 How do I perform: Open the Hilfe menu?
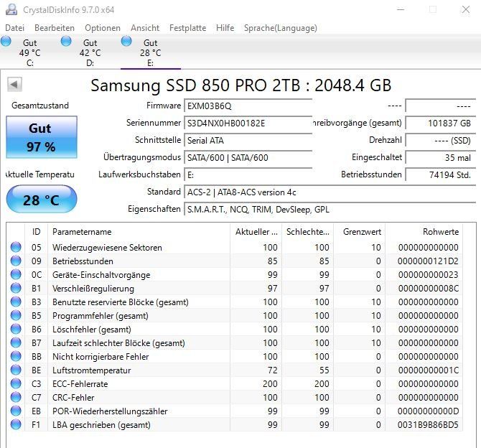coord(225,28)
